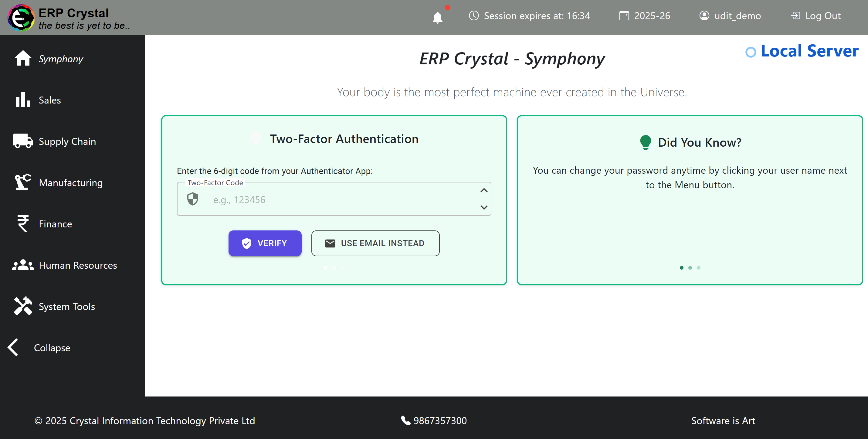
Task: Select the third Did You Know carousel dot
Action: (699, 268)
